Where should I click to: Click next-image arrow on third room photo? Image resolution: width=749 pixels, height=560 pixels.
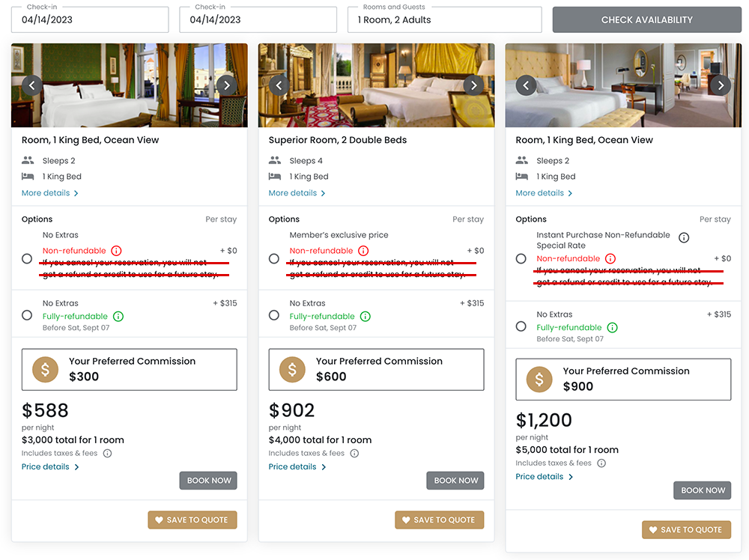[x=721, y=85]
